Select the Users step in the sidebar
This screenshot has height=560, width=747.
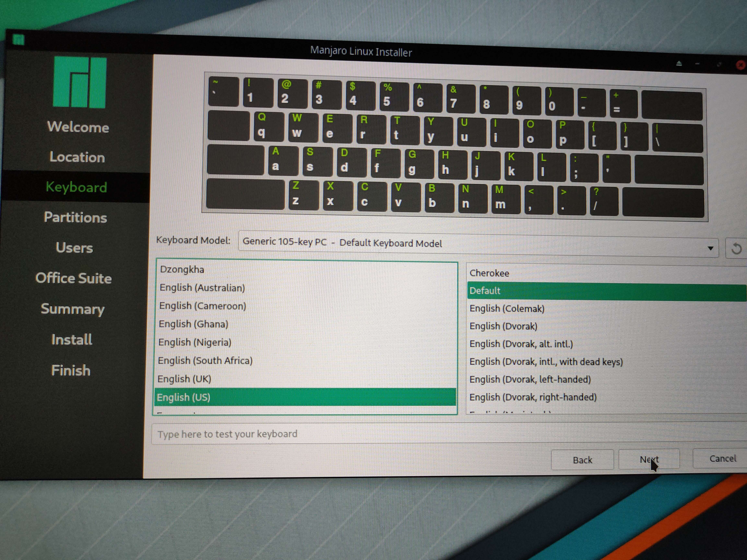[x=74, y=247]
